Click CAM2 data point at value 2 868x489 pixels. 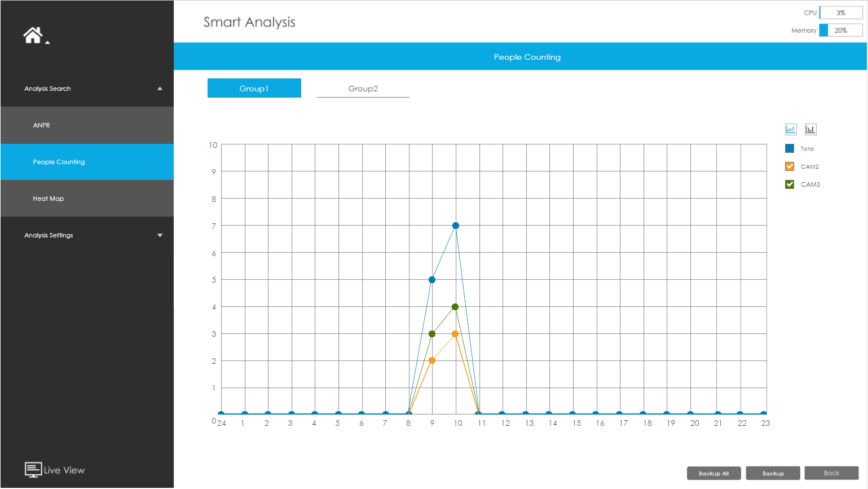(432, 360)
